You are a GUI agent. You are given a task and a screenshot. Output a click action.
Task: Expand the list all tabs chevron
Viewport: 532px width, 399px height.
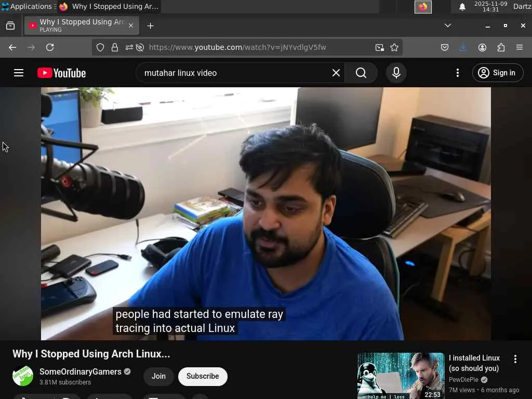(448, 25)
